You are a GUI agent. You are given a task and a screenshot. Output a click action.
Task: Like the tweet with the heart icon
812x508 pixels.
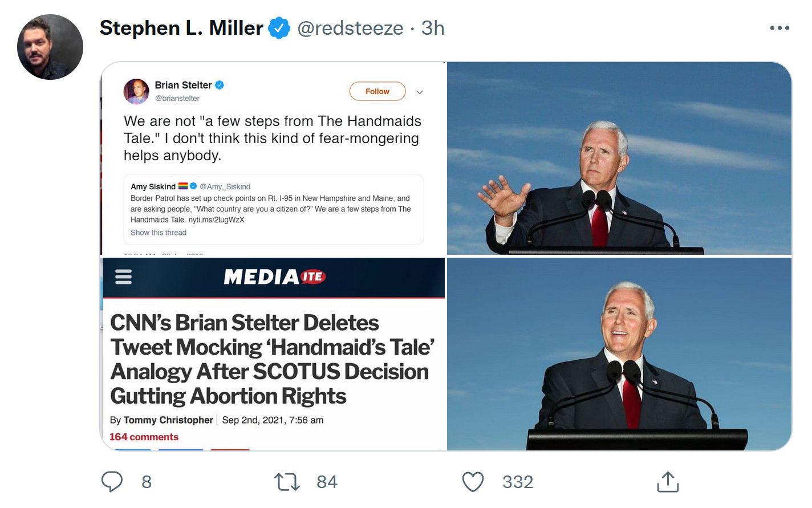[473, 482]
